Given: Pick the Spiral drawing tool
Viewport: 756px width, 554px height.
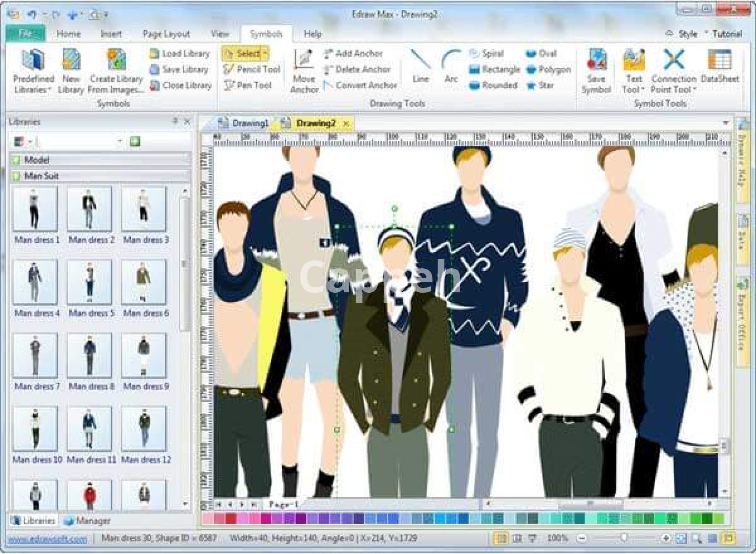Looking at the screenshot, I should coord(487,54).
